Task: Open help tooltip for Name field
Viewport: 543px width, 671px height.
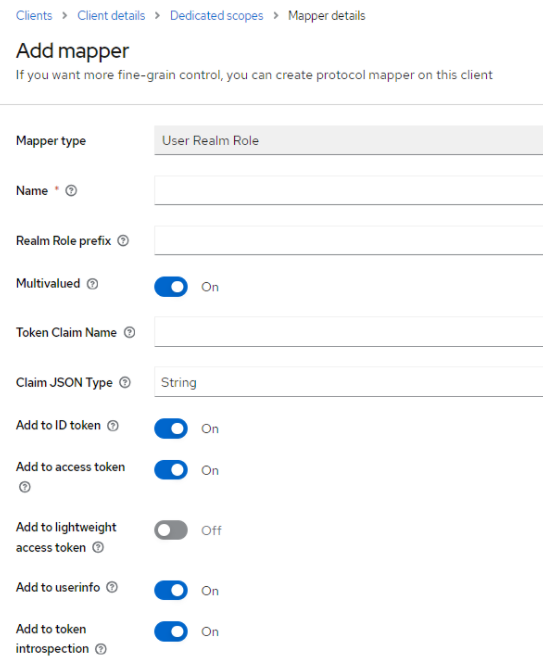Action: tap(71, 190)
